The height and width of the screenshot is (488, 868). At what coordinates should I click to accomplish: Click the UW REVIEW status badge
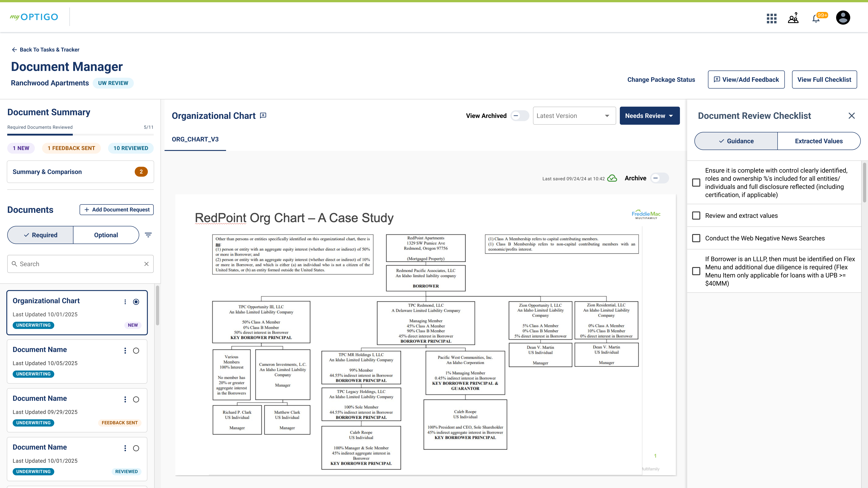[x=113, y=83]
